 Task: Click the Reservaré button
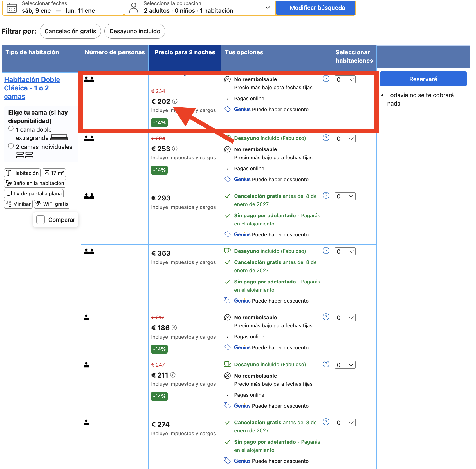[423, 79]
